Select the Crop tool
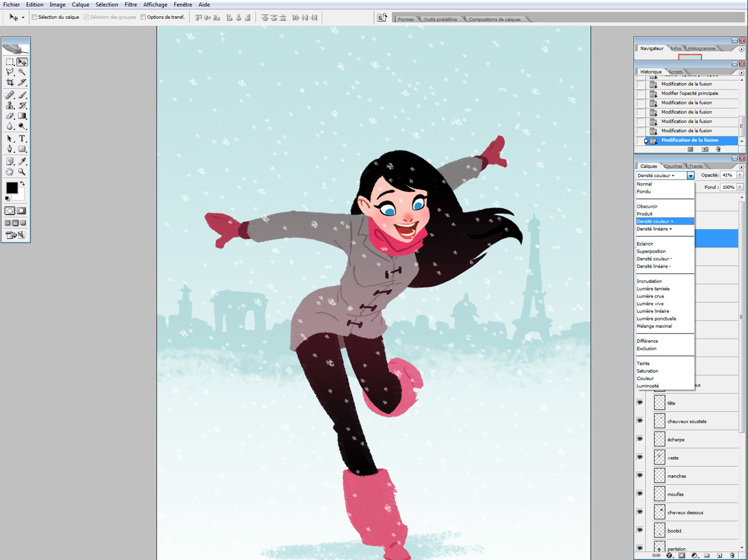Viewport: 748px width, 560px height. click(10, 82)
